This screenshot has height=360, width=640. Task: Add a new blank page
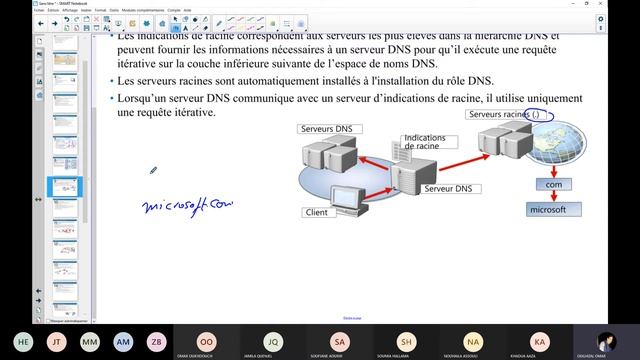67,28
